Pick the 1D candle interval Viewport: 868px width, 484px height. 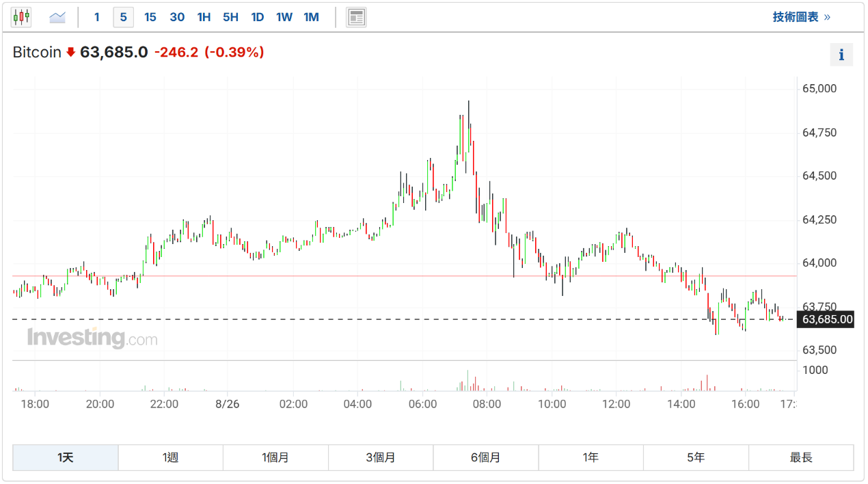(257, 17)
